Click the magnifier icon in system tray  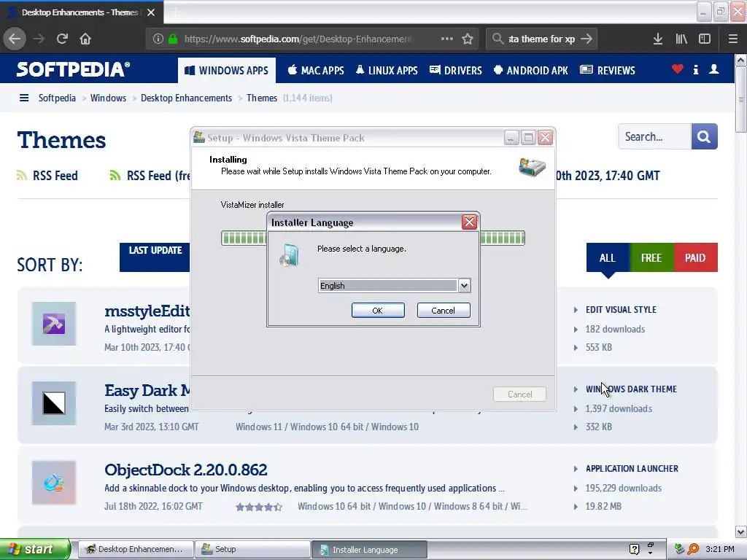pos(693,549)
